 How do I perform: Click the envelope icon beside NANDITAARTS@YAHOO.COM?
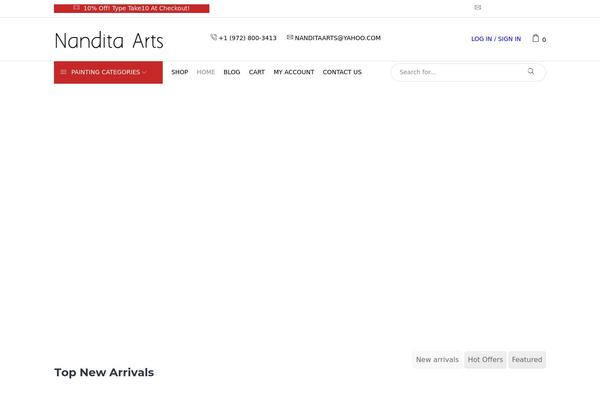tap(290, 37)
